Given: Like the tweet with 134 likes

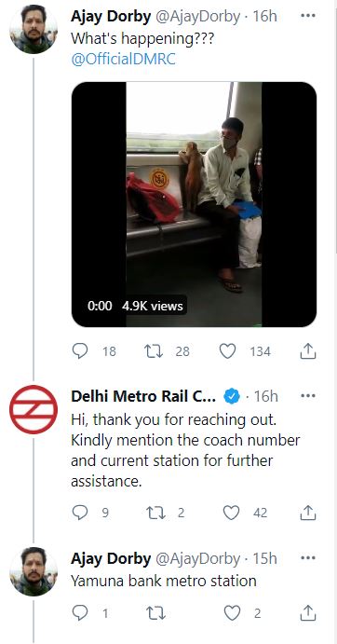Looking at the screenshot, I should coord(227,351).
